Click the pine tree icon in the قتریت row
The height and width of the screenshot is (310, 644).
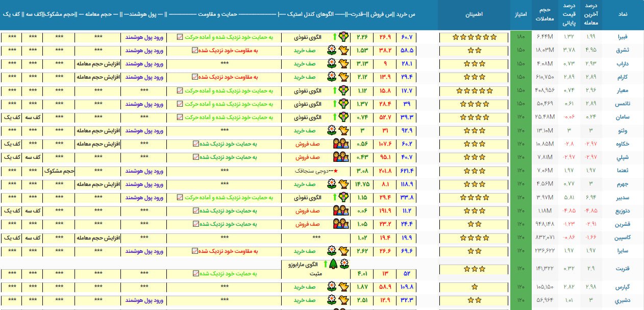tap(333, 264)
